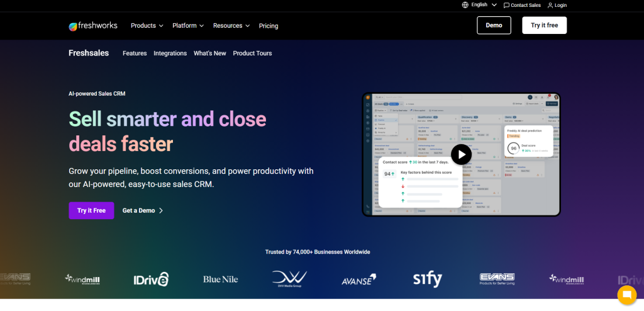Viewport: 644px width, 311px height.
Task: Click the purple Try it Free button
Action: [x=91, y=210]
